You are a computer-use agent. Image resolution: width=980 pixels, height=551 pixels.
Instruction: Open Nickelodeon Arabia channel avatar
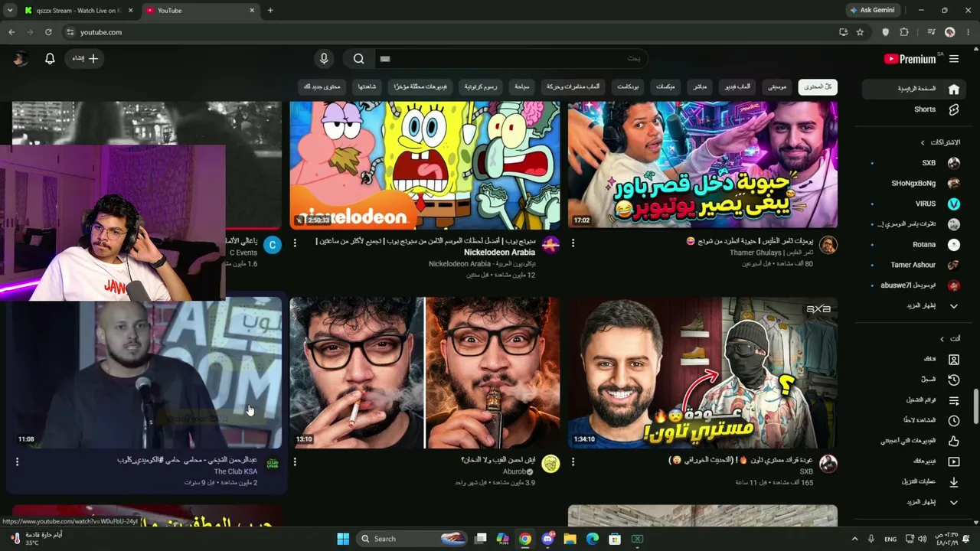[x=550, y=245]
